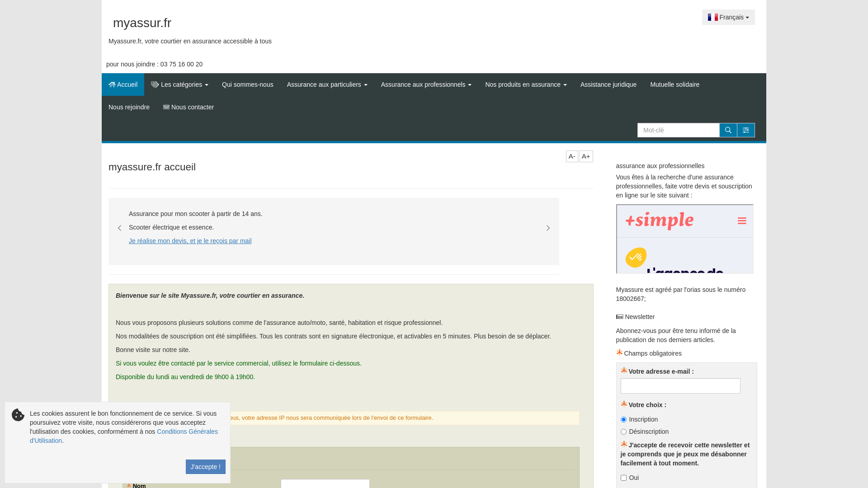The height and width of the screenshot is (488, 868).
Task: Advance the carousel with the right arrow
Action: (548, 228)
